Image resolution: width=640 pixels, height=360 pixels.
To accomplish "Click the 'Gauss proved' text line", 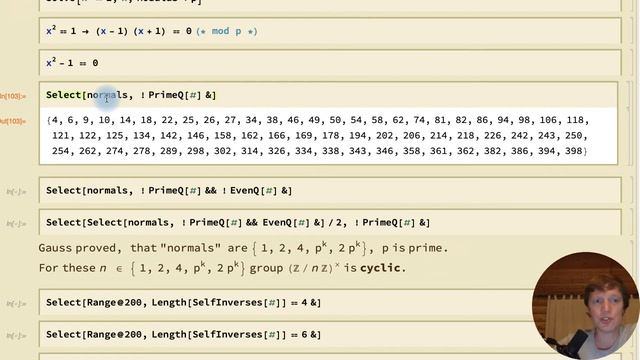I will [243, 248].
